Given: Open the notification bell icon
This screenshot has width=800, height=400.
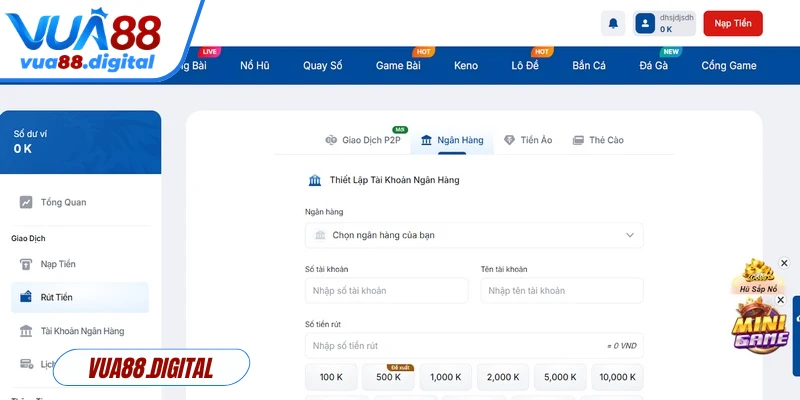Looking at the screenshot, I should pos(613,23).
